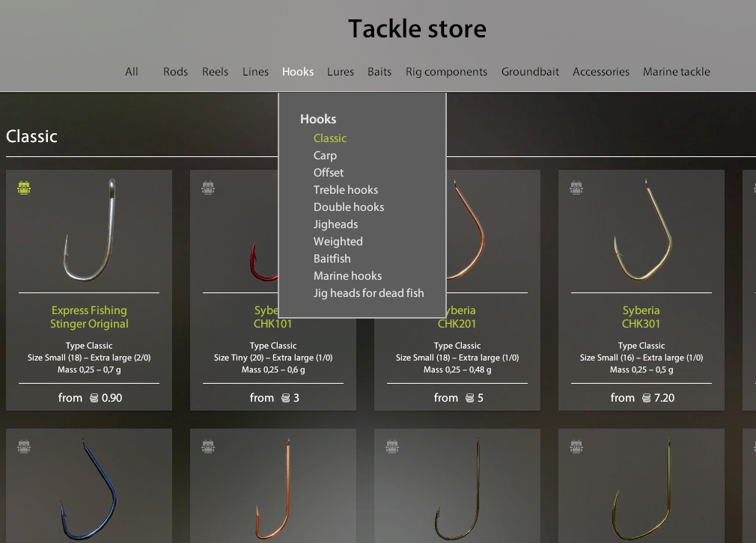Click tackle box icon on Express Fishing Stinger card
756x543 pixels.
[24, 188]
